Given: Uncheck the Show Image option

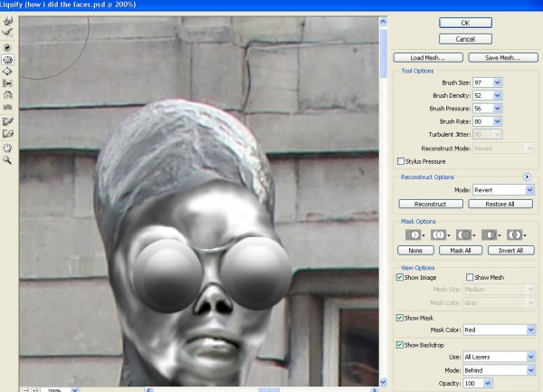Looking at the screenshot, I should (x=400, y=277).
